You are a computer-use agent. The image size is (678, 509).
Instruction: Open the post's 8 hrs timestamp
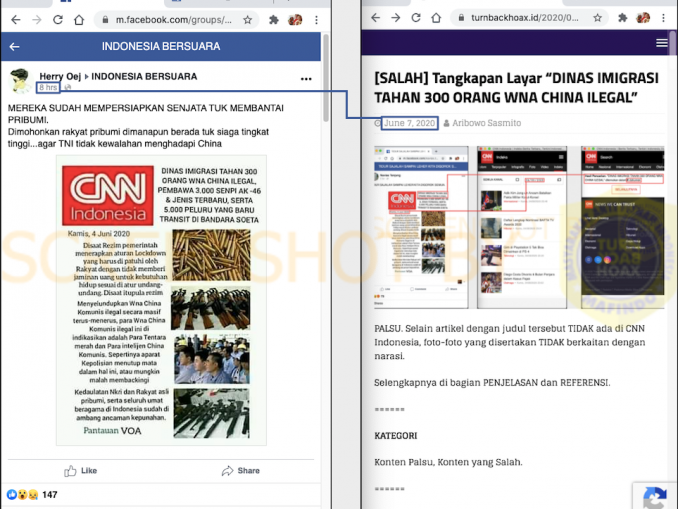pos(48,87)
